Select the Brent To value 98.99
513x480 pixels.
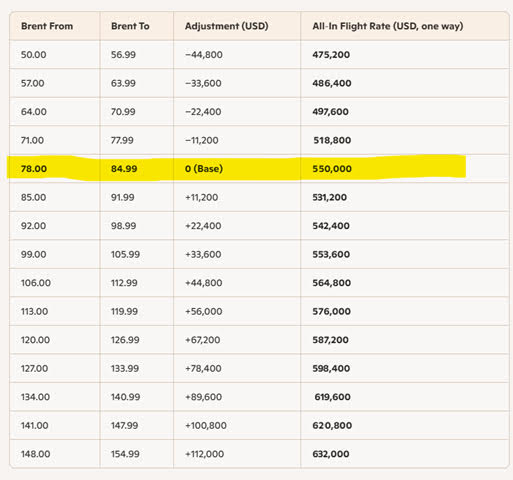(124, 226)
